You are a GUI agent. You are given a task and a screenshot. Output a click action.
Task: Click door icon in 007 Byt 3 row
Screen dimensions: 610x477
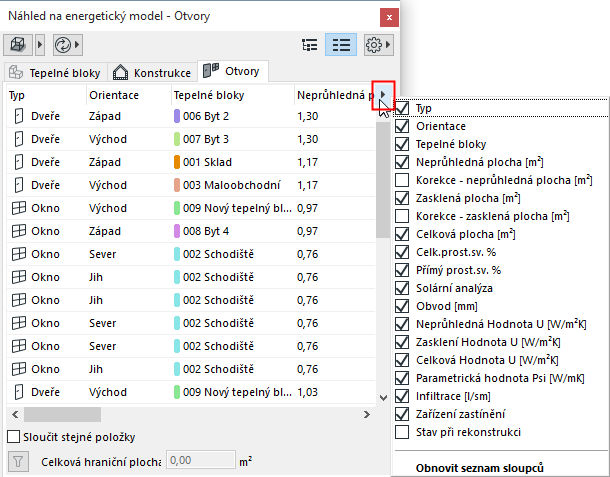(19, 139)
